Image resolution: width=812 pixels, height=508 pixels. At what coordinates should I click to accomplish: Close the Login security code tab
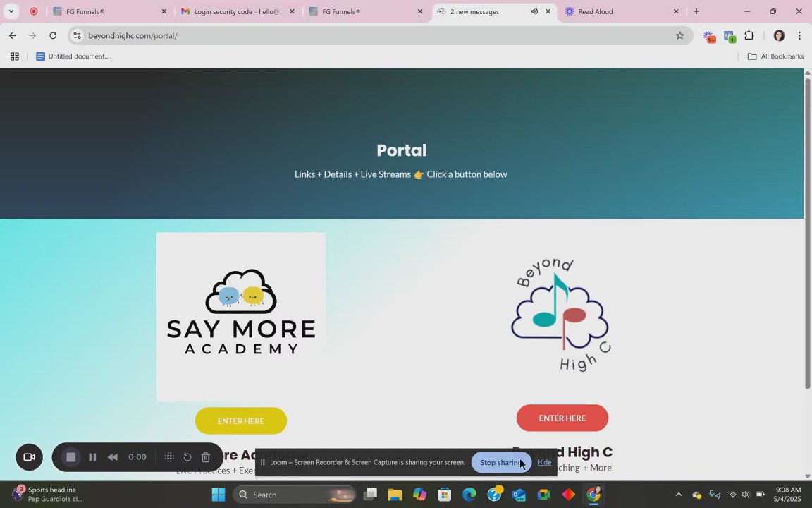pos(292,11)
